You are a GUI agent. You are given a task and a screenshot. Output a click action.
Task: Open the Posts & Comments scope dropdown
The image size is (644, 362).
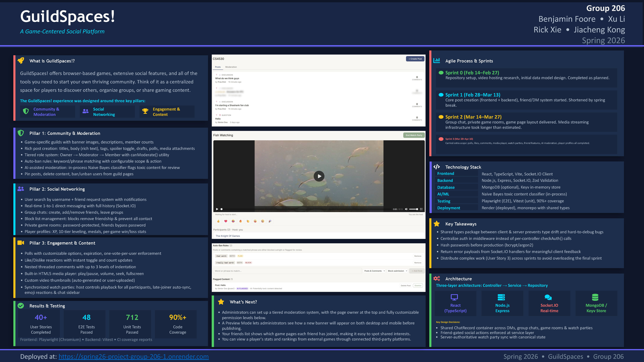coord(375,271)
